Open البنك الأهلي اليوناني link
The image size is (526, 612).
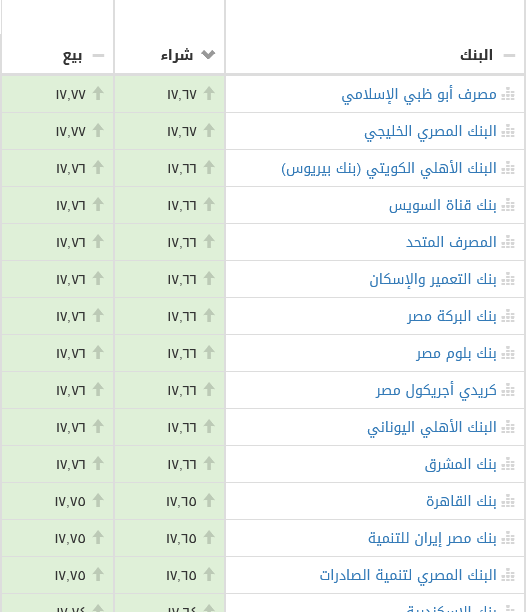tap(432, 428)
